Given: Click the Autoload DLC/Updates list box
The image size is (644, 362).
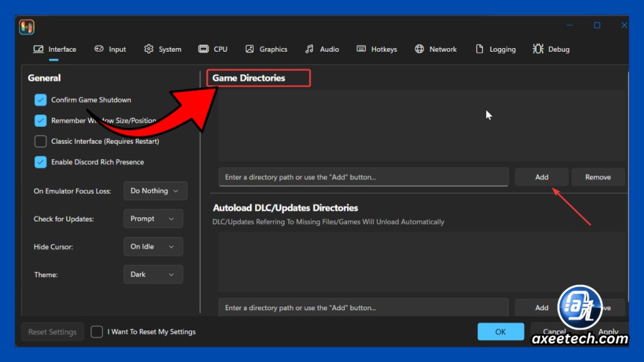Looking at the screenshot, I should [x=422, y=262].
